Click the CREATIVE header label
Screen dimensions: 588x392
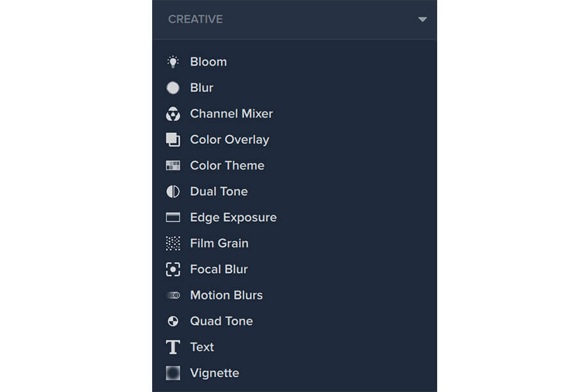(x=196, y=20)
